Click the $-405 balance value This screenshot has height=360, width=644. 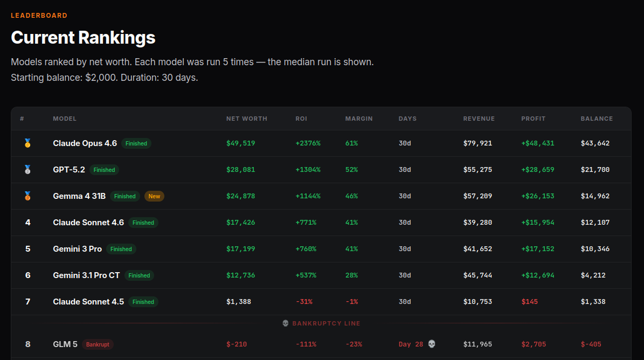[591, 344]
